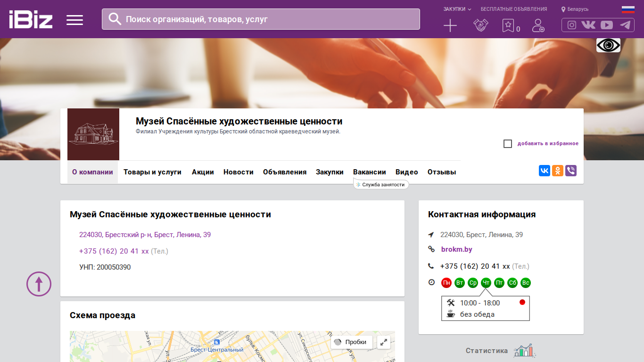Viewport: 644px width, 362px height.
Task: Click the plus add icon in header
Action: pos(450,25)
